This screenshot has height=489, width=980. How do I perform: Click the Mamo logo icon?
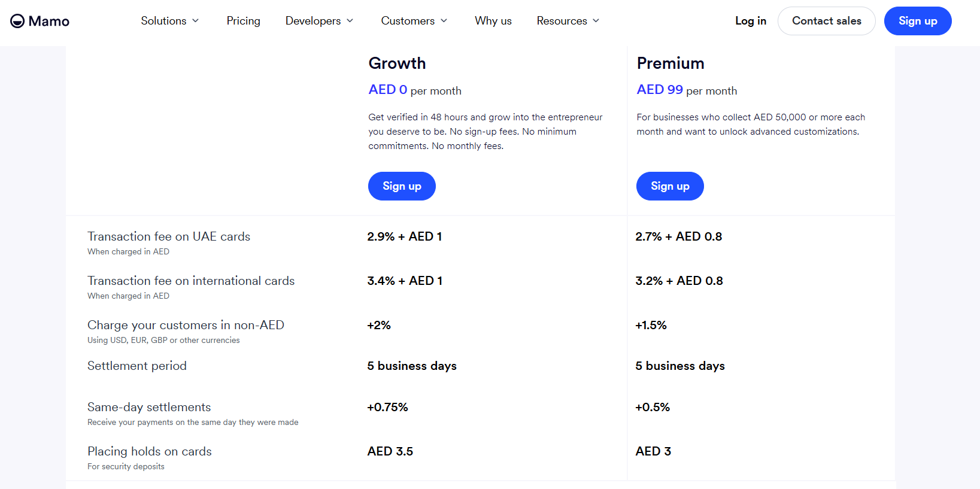point(17,21)
